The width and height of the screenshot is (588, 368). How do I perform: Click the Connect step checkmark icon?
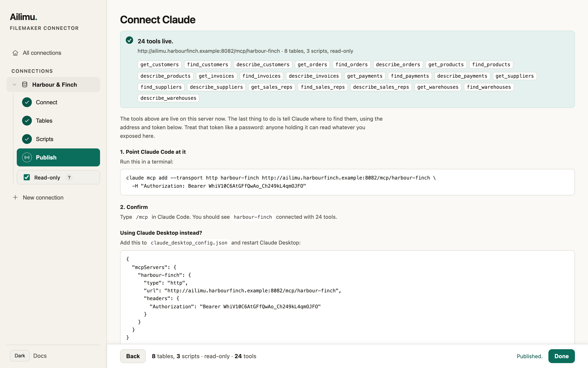tap(27, 102)
